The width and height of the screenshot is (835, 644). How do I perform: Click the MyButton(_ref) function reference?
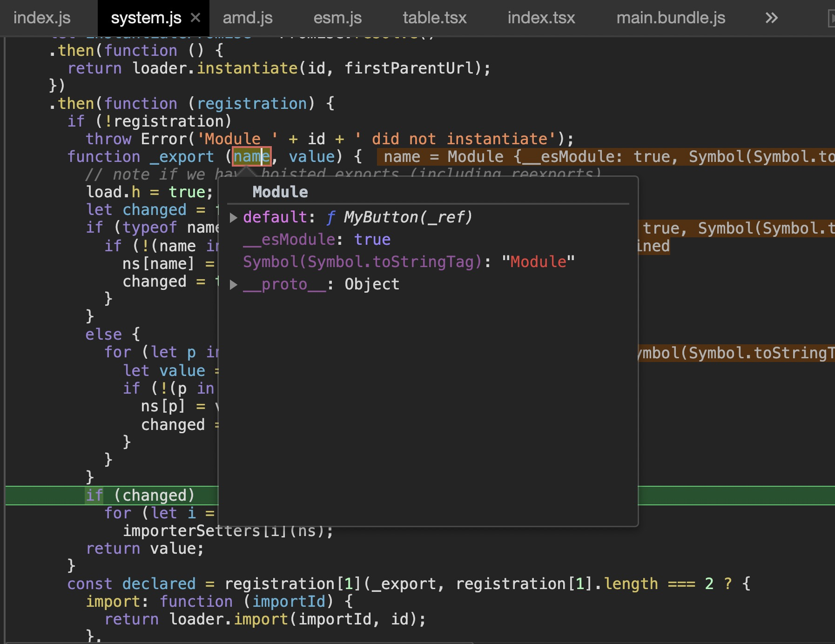click(x=407, y=217)
